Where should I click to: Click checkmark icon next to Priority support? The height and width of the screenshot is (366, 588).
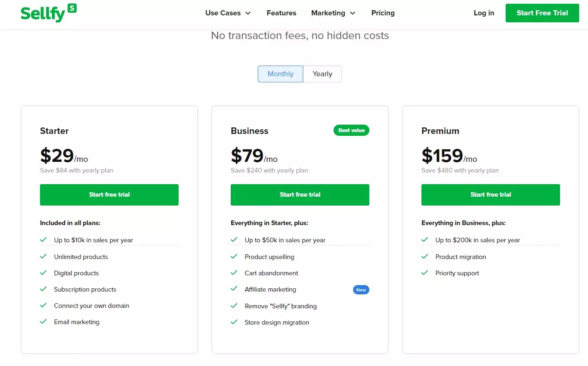click(x=425, y=273)
